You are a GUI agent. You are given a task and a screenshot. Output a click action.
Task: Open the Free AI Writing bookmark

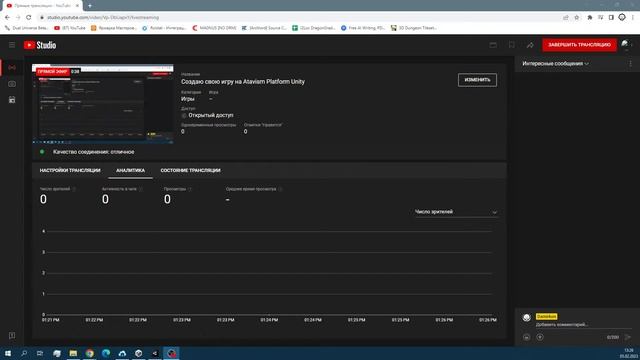tap(362, 28)
